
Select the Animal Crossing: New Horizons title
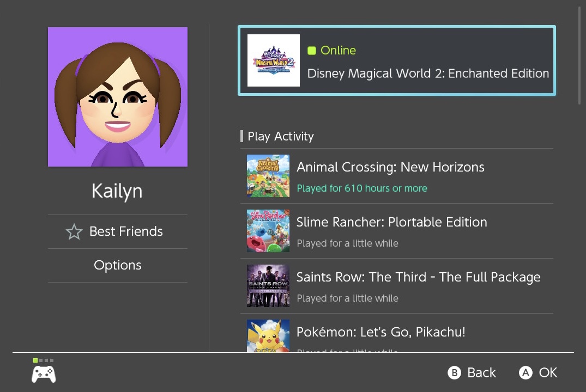pos(390,167)
